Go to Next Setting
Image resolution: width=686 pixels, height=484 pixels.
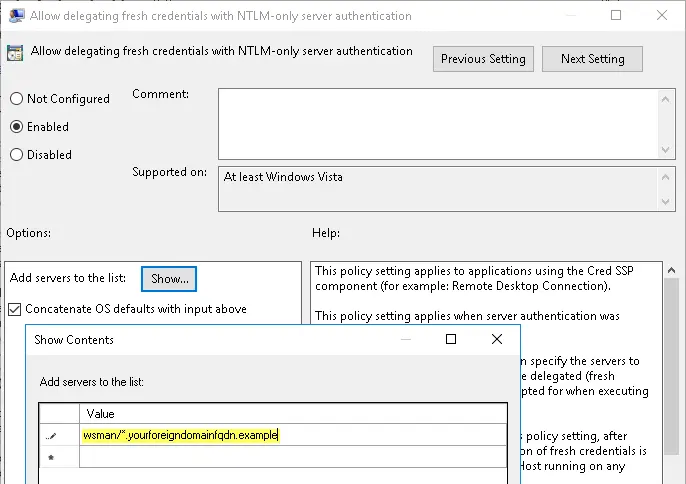pyautogui.click(x=592, y=59)
